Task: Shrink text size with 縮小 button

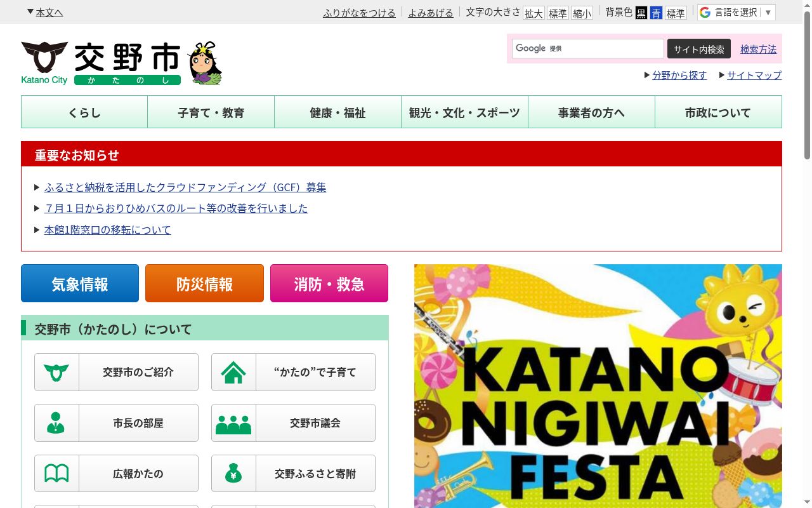Action: click(x=582, y=13)
